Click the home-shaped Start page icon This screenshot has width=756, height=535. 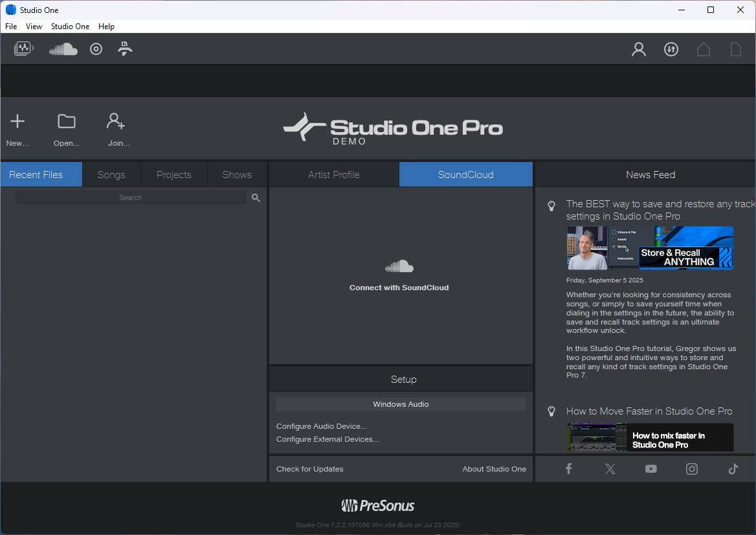[x=704, y=49]
